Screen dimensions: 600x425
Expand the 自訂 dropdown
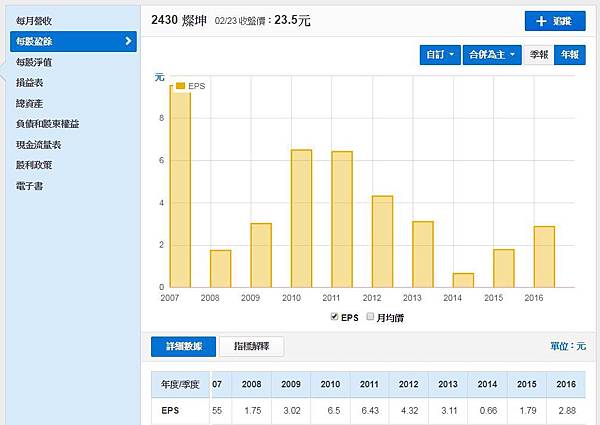click(x=440, y=55)
